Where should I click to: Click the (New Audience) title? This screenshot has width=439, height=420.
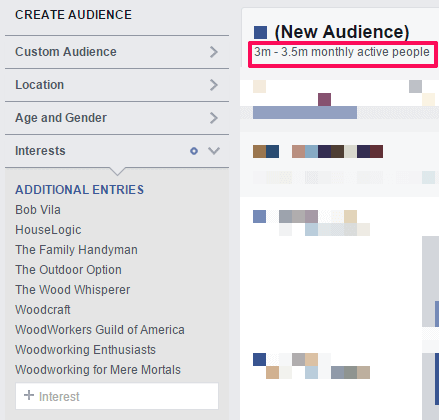pyautogui.click(x=342, y=32)
